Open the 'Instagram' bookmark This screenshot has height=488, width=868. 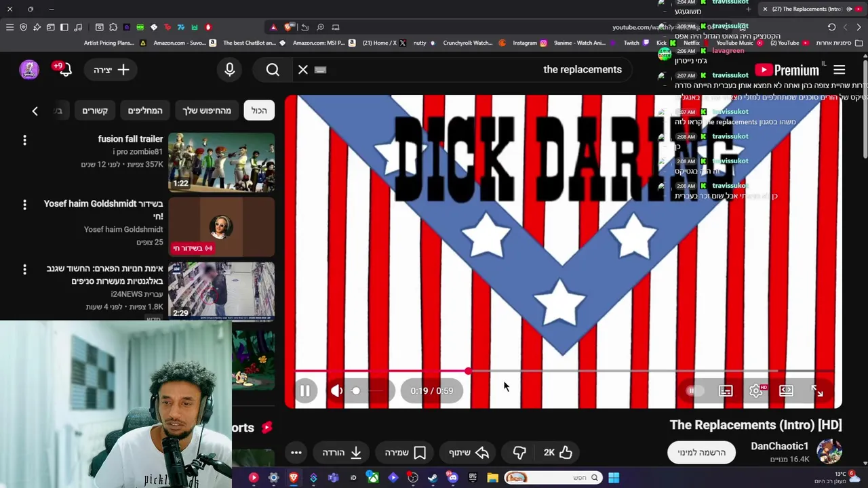tap(529, 43)
